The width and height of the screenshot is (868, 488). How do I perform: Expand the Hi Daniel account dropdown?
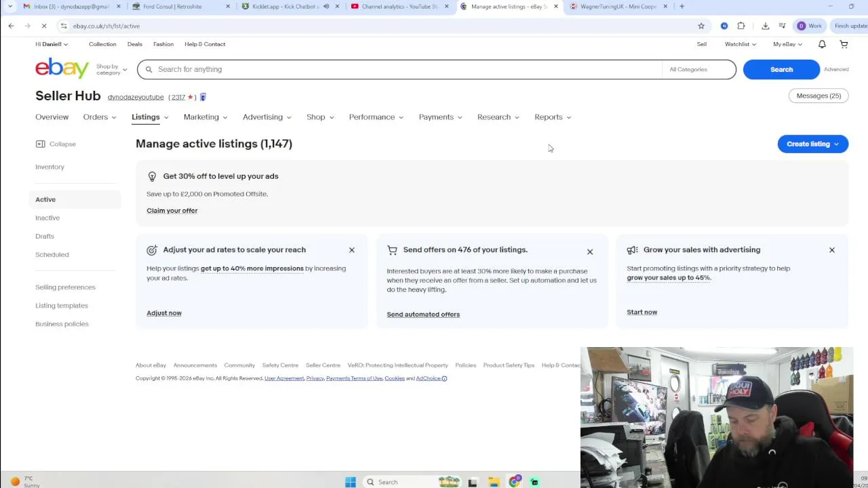click(x=52, y=44)
